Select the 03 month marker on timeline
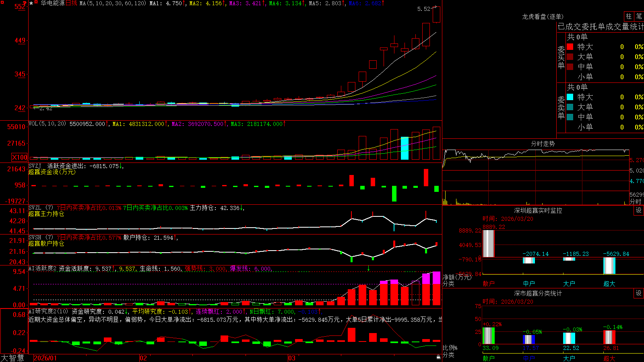The height and width of the screenshot is (362, 644). click(x=292, y=358)
